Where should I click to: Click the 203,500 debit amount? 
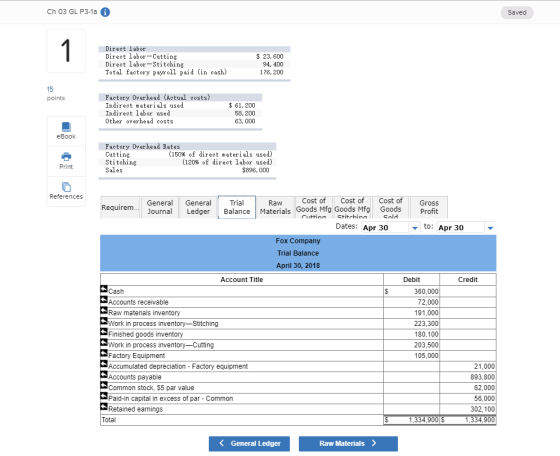426,345
